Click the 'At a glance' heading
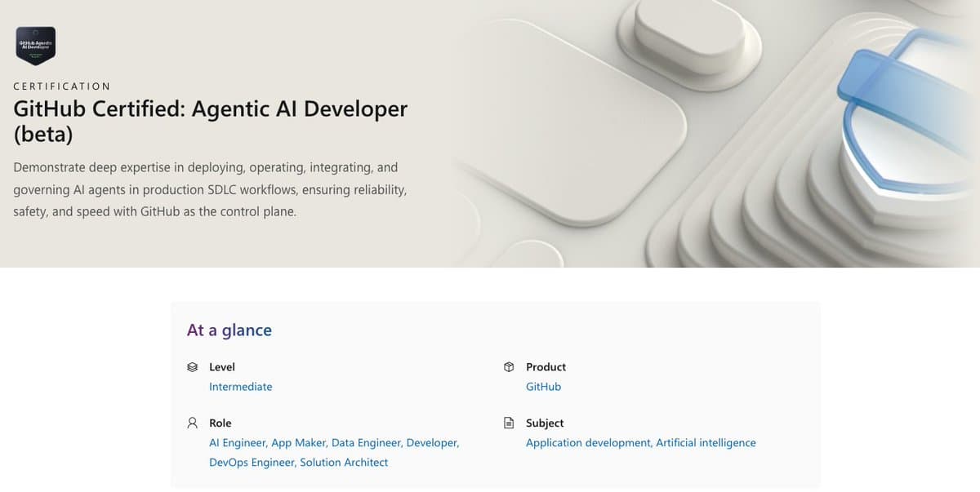The image size is (980, 492). [x=229, y=330]
